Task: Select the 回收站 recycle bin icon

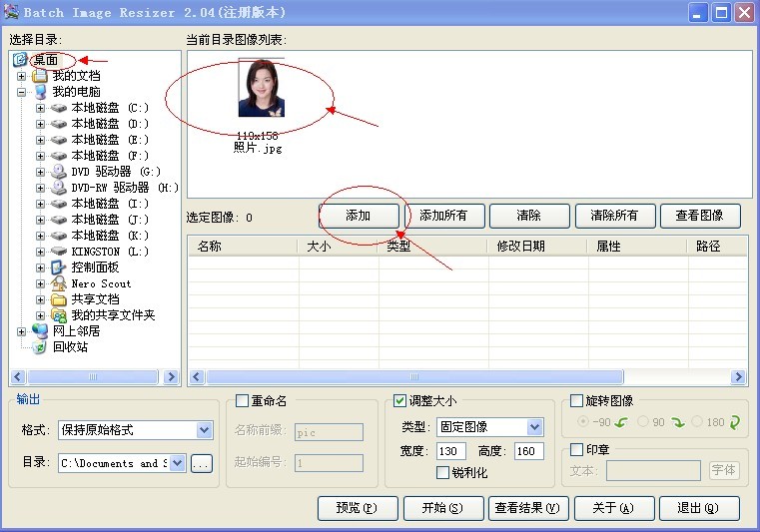Action: coord(40,347)
